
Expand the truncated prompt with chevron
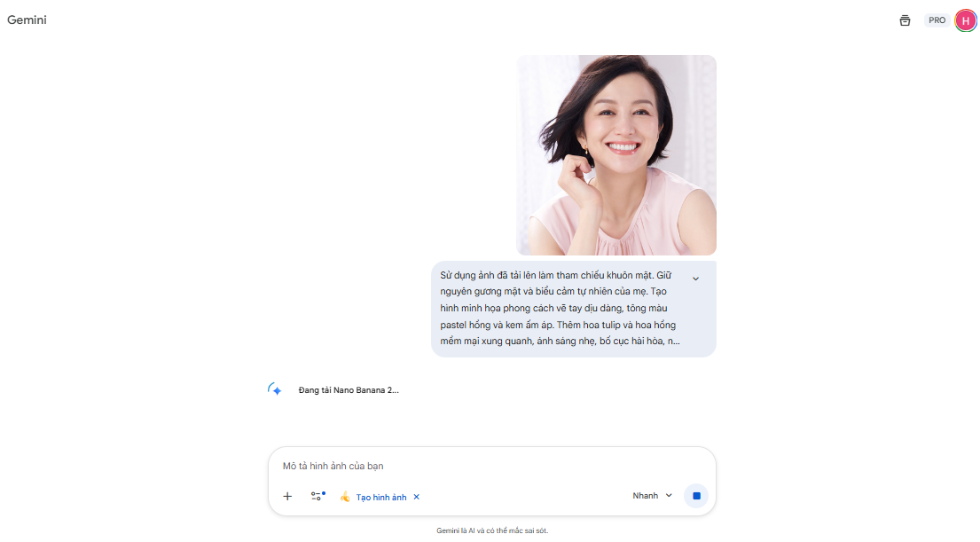(695, 279)
